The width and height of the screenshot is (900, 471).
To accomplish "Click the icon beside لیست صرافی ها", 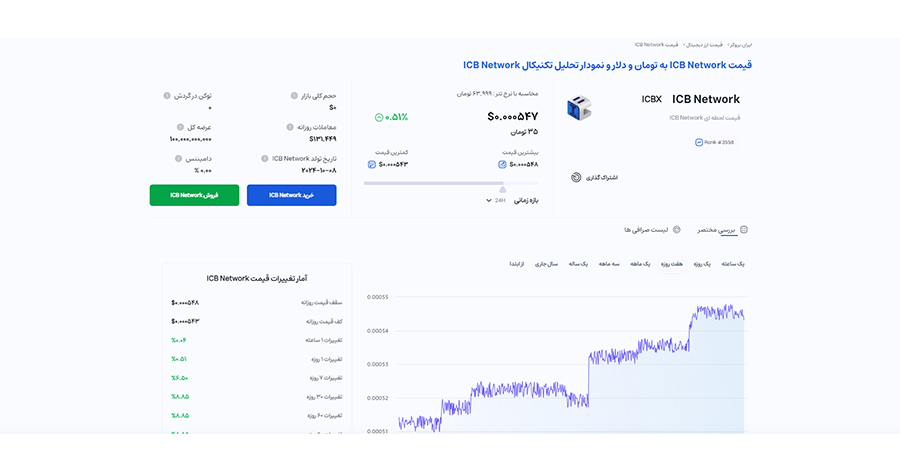I will 677,229.
